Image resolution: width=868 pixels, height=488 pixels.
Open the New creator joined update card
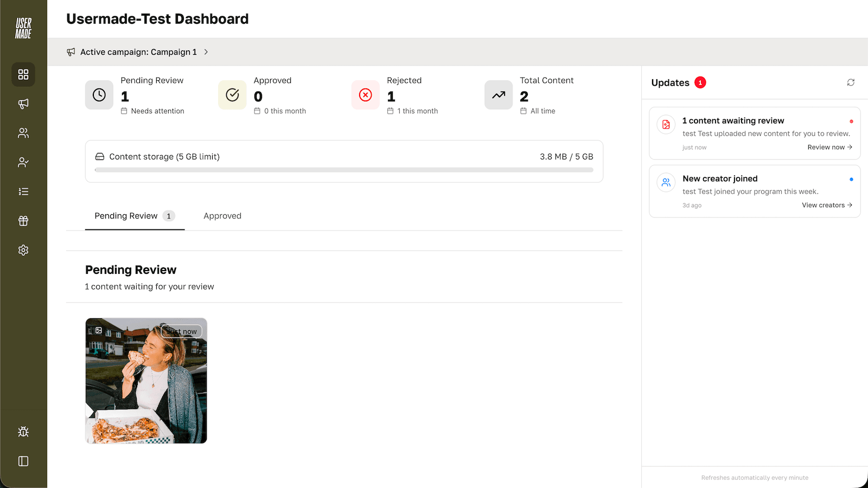754,191
